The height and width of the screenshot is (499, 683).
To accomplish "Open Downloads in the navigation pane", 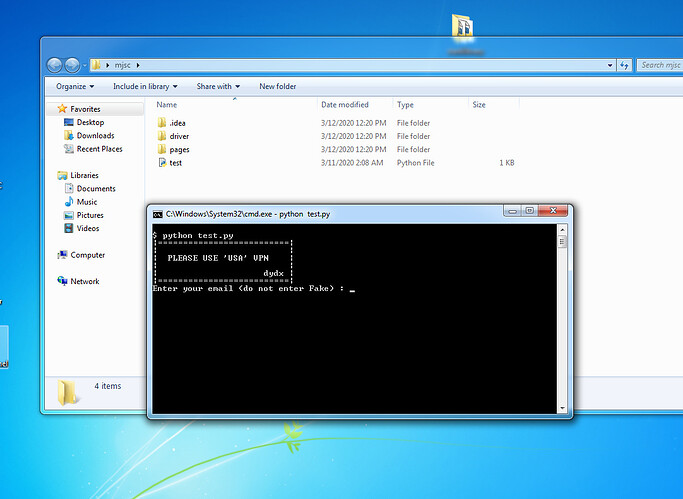I will pos(95,136).
